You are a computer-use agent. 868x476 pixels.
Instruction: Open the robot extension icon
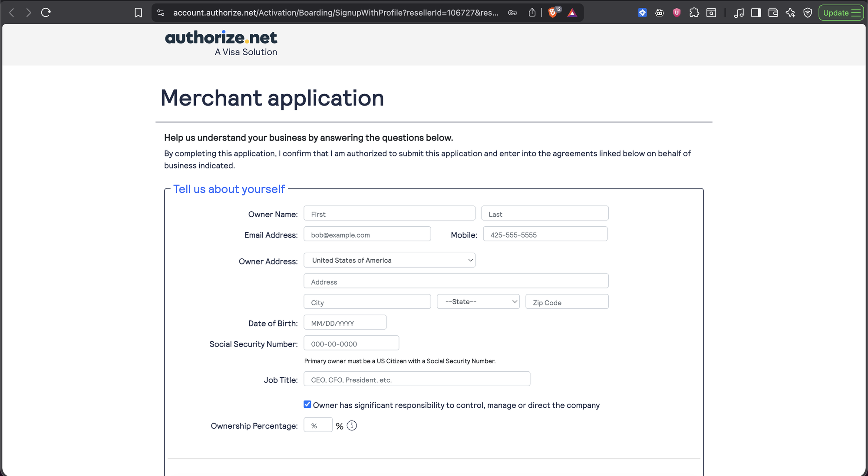(x=660, y=13)
